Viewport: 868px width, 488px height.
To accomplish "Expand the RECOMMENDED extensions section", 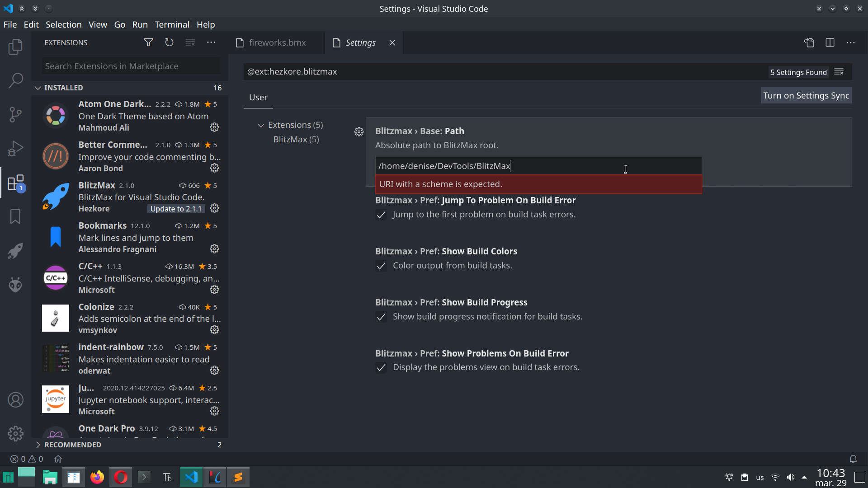I will click(x=38, y=445).
